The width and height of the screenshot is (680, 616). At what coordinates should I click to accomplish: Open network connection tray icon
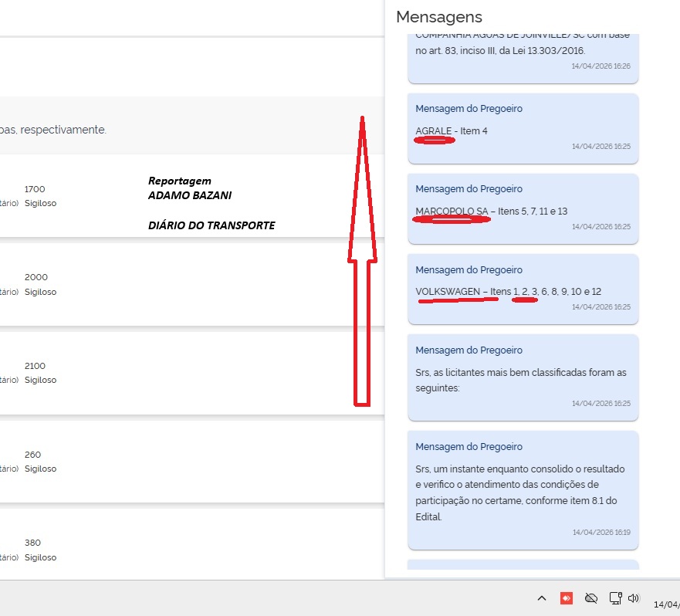click(x=615, y=597)
